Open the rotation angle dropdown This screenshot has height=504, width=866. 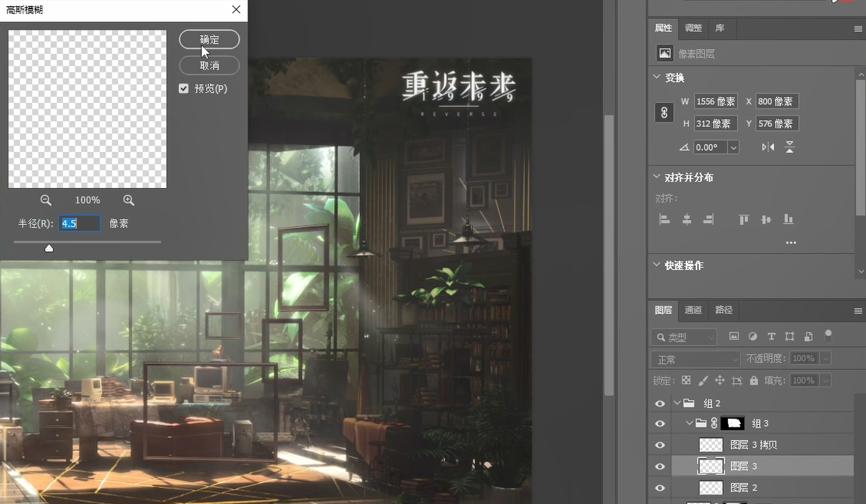click(733, 147)
